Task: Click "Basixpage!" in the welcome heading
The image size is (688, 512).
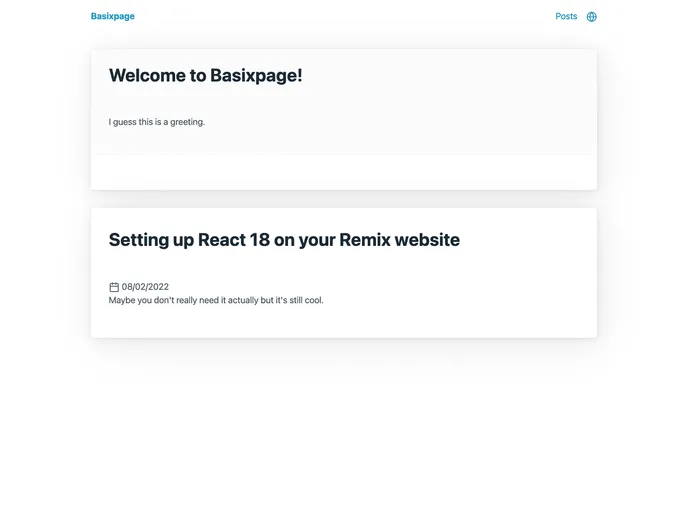Action: tap(256, 76)
